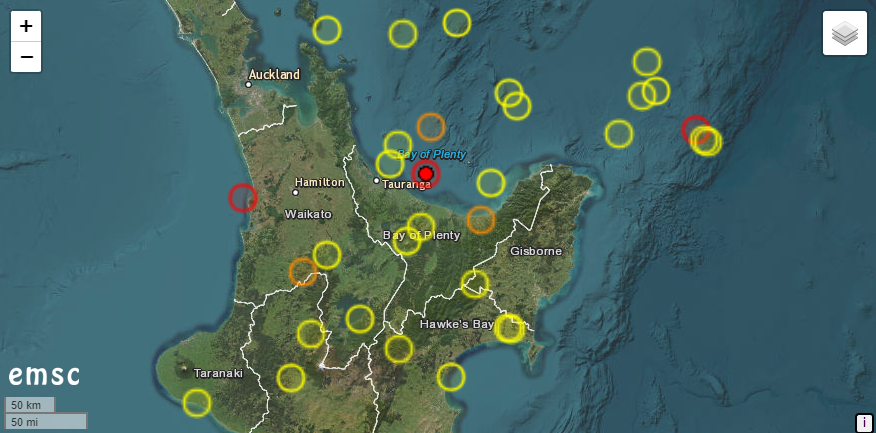
Task: Select the red quake circle far offshore east
Action: tap(696, 130)
